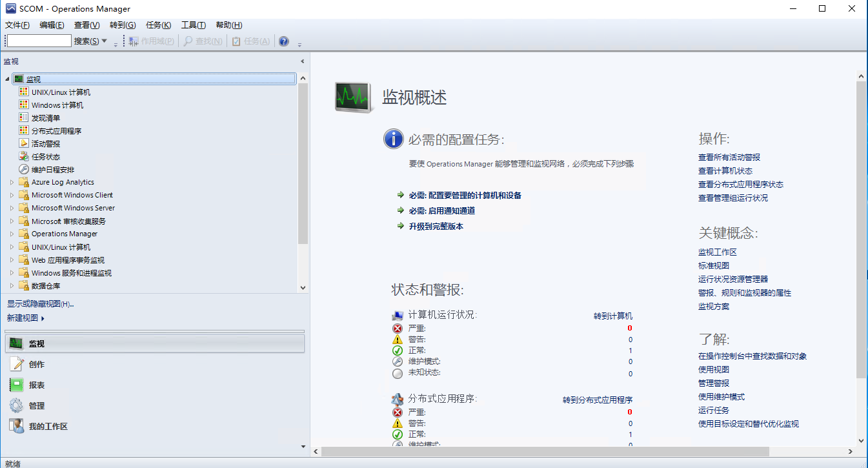Open the 文件(F) menu
This screenshot has width=868, height=468.
(17, 25)
